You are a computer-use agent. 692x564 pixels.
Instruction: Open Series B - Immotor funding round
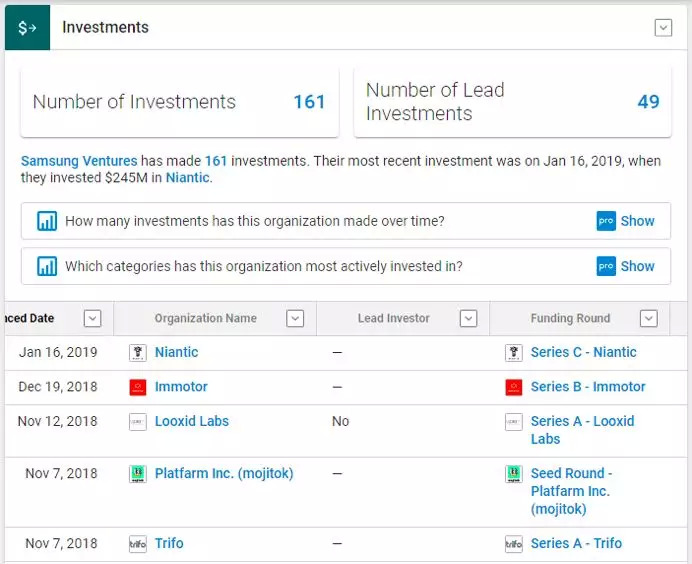click(x=588, y=387)
